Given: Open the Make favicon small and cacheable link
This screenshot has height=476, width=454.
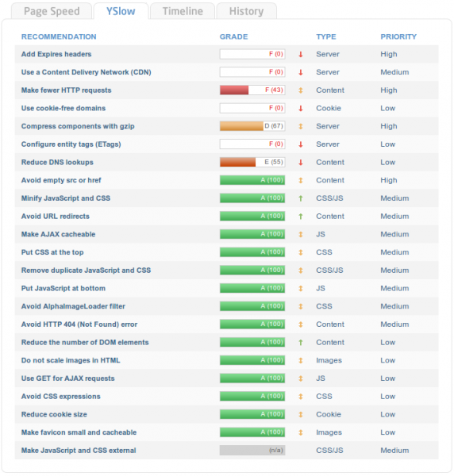Looking at the screenshot, I should pyautogui.click(x=79, y=432).
